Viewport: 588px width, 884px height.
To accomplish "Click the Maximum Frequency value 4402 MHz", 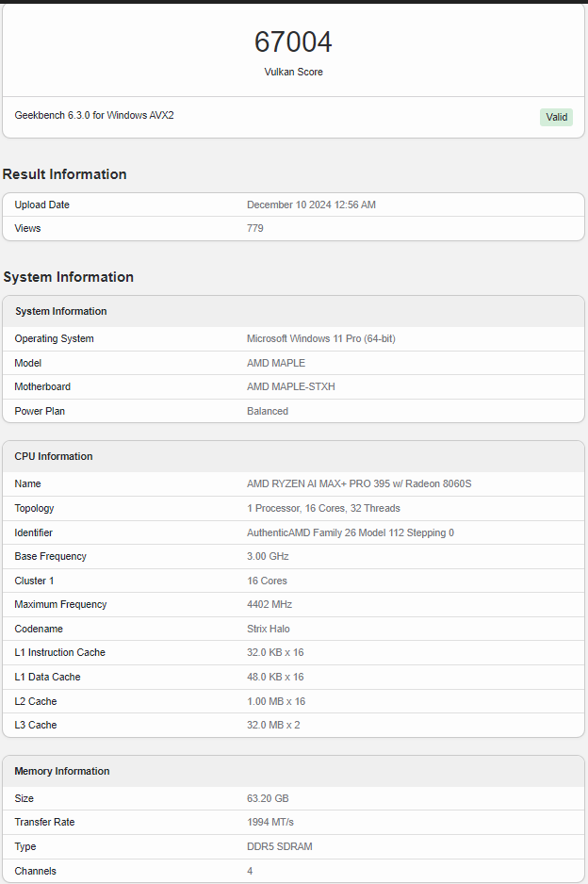I will coord(269,604).
